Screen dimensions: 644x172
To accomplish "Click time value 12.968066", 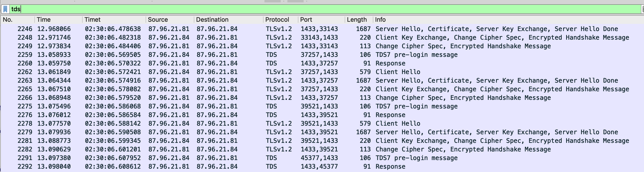I will [x=54, y=29].
